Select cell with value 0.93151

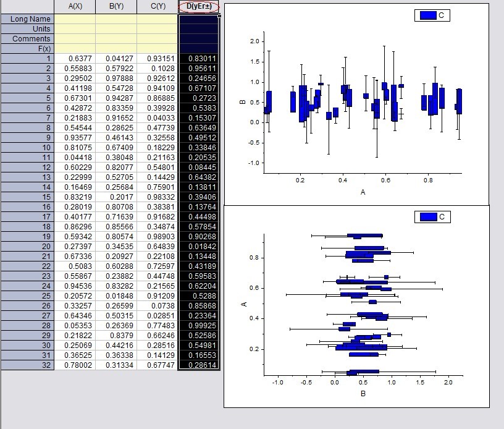pos(157,59)
